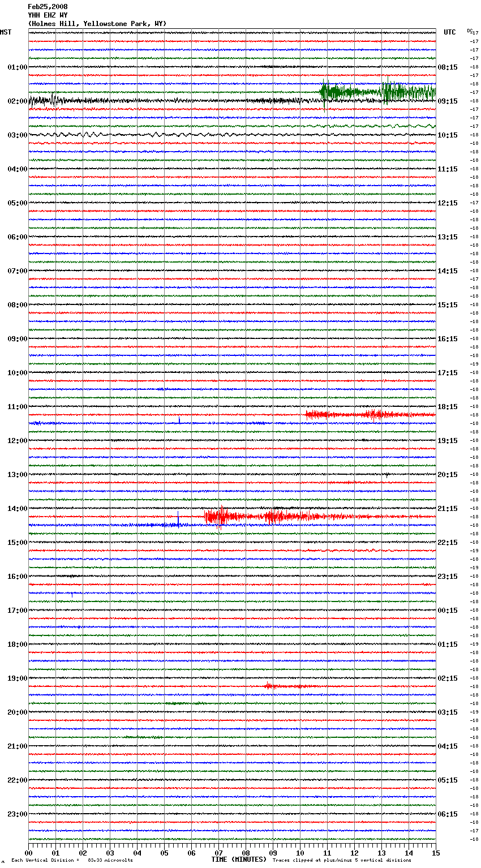
Task: Select the 02:00 MST time label
Action: pos(18,101)
